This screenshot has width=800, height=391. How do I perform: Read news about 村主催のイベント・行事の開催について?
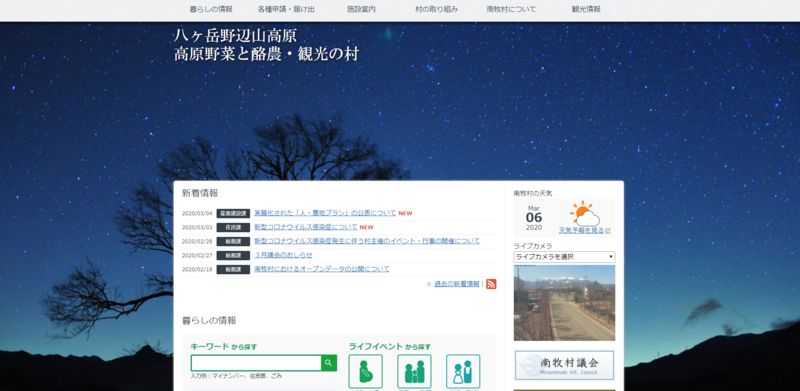tap(367, 241)
